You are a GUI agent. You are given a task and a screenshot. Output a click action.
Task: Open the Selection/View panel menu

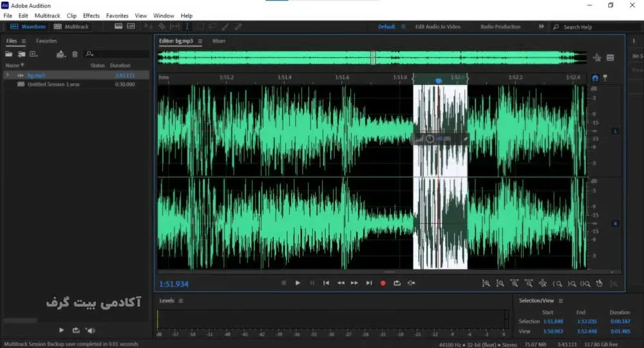tap(561, 301)
